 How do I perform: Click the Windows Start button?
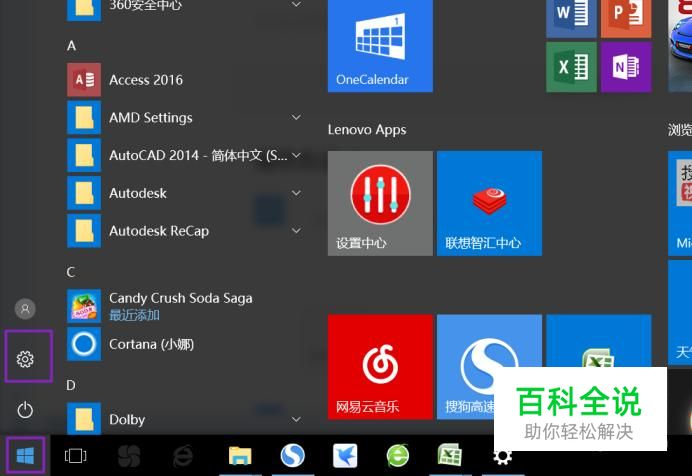click(x=25, y=455)
